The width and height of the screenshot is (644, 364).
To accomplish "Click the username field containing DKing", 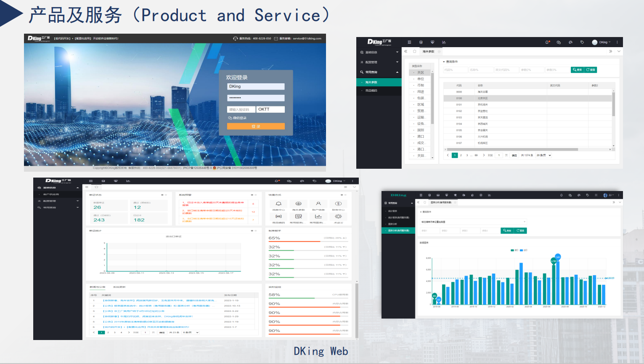I will click(256, 87).
